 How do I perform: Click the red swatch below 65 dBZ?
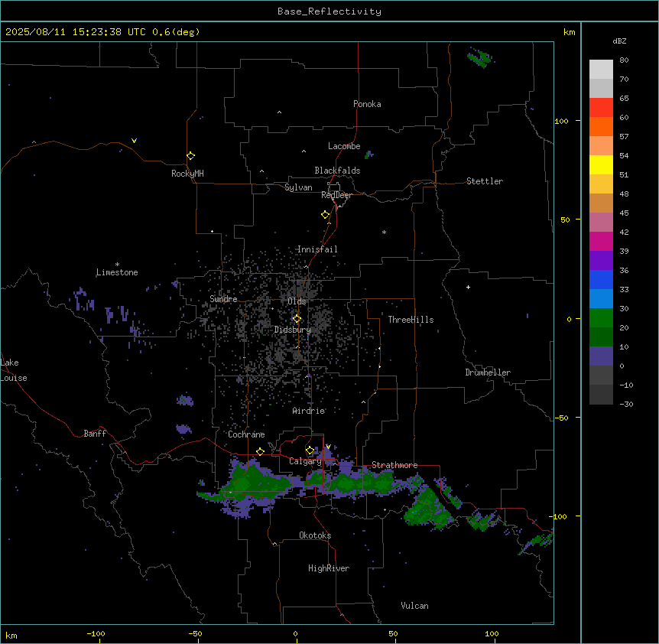pyautogui.click(x=601, y=108)
